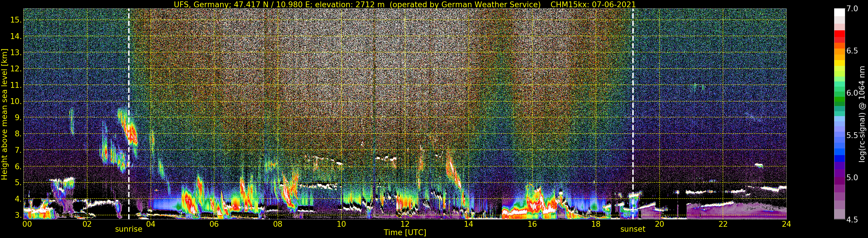Select the 'sunset' label below the axis
Screen dimensions: 868x238
pos(633,229)
